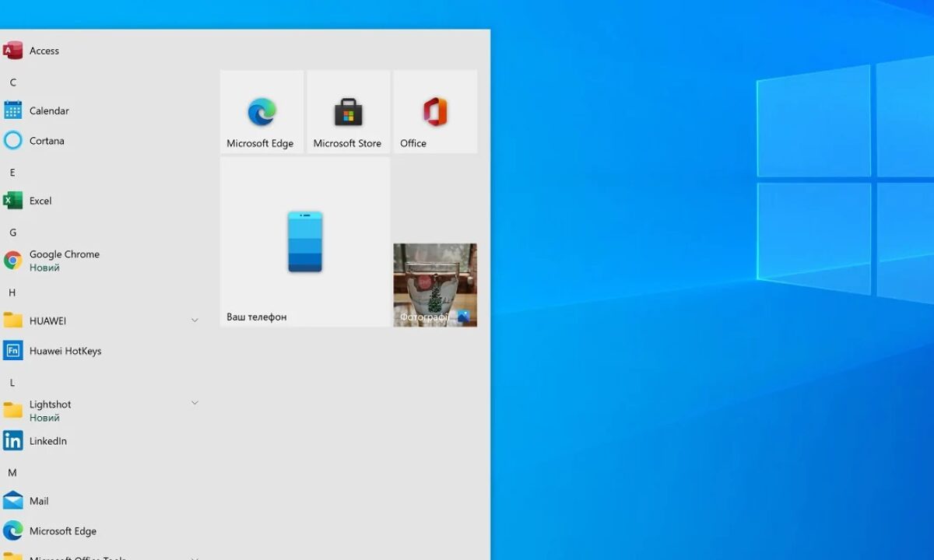Open the Microsoft Edge pinned tile
The width and height of the screenshot is (934, 560).
262,111
